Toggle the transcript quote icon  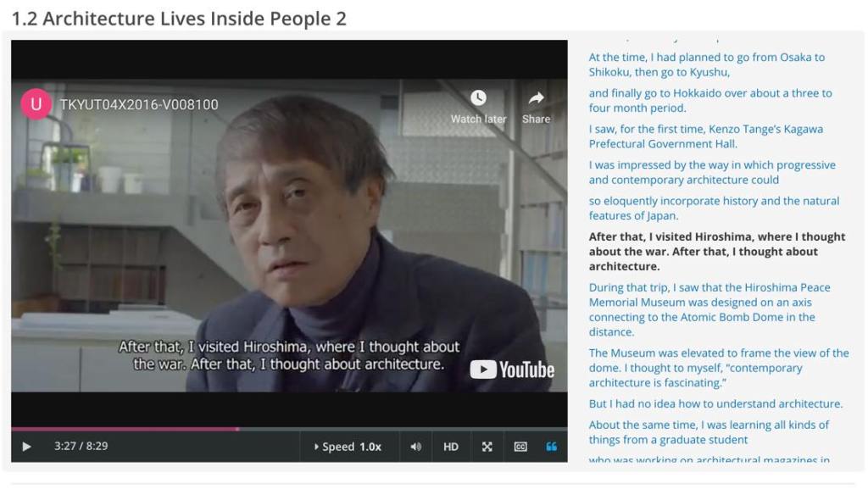pyautogui.click(x=551, y=447)
